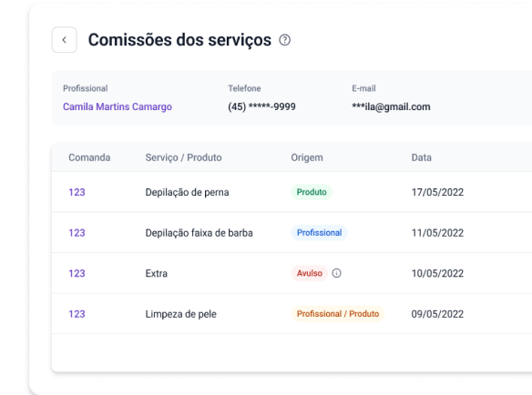Go back using the left chevron button

pos(64,40)
